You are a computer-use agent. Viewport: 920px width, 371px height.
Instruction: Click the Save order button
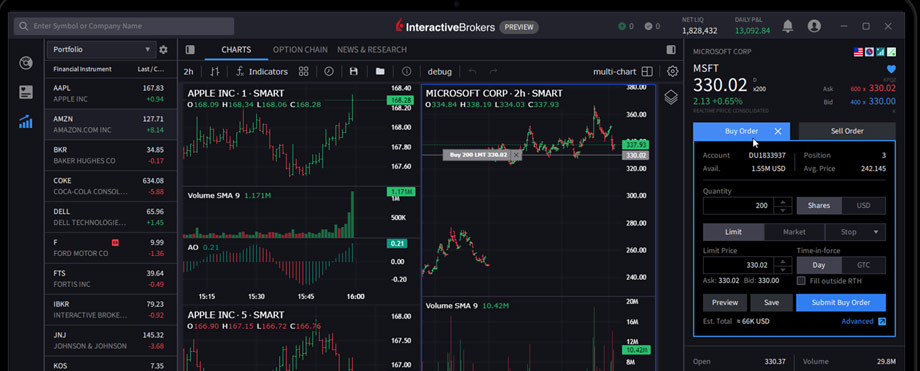pyautogui.click(x=772, y=303)
